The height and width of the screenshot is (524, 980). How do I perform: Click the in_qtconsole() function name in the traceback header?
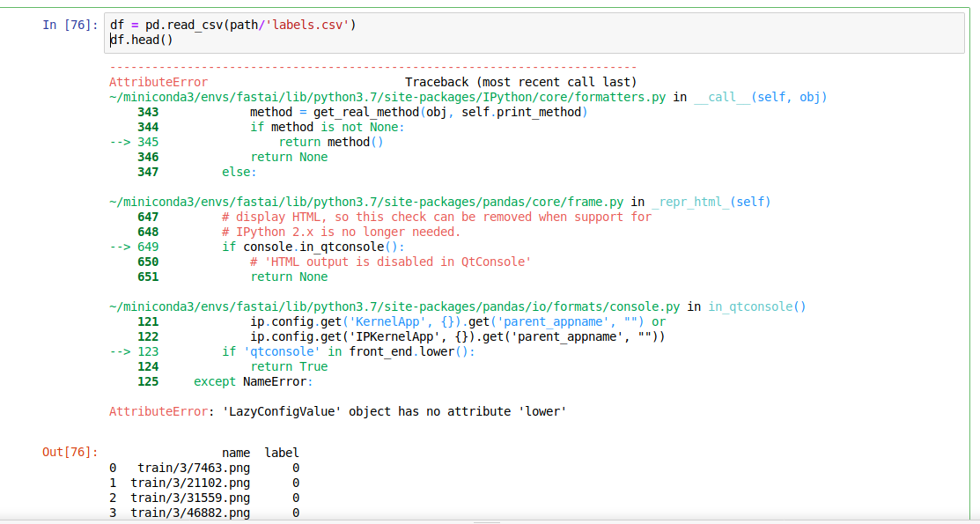tap(757, 306)
